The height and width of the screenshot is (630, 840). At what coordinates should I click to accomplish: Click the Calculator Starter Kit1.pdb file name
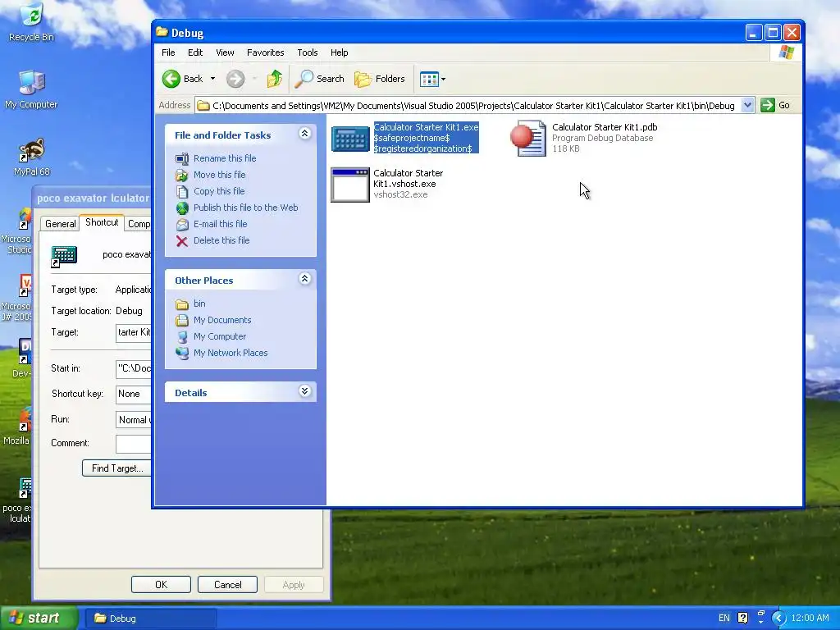tap(605, 127)
